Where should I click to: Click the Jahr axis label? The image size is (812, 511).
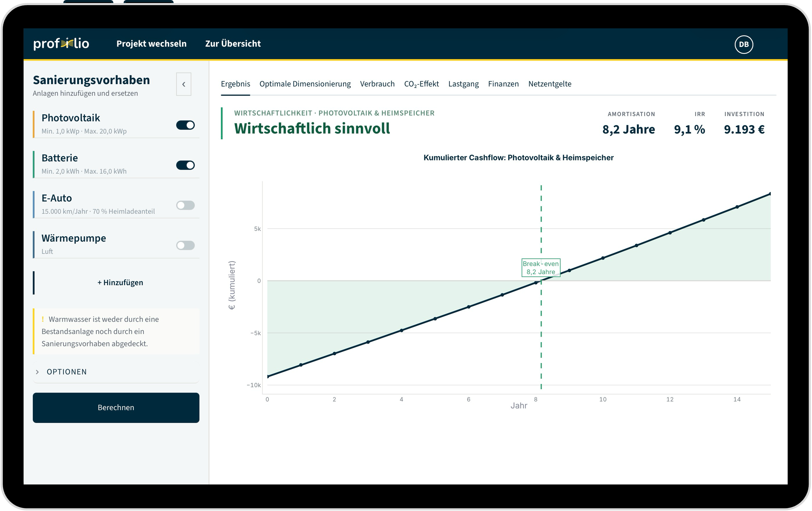click(519, 405)
